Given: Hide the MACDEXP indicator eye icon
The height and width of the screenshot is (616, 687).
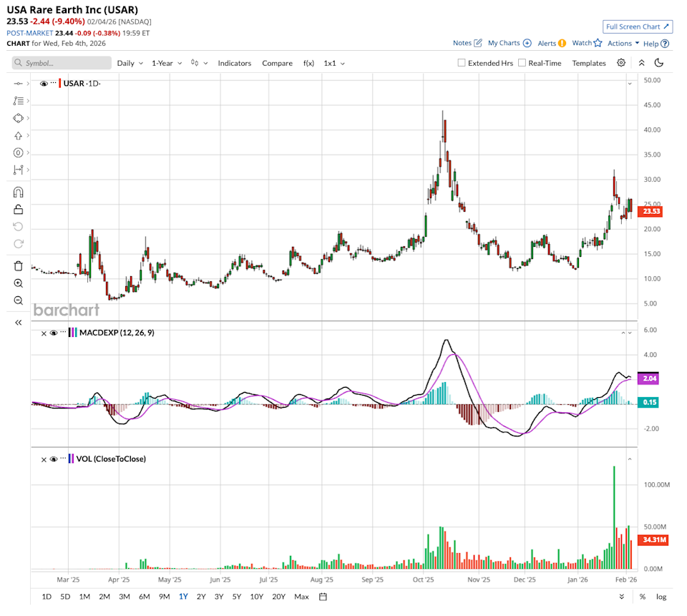Looking at the screenshot, I should tap(54, 333).
